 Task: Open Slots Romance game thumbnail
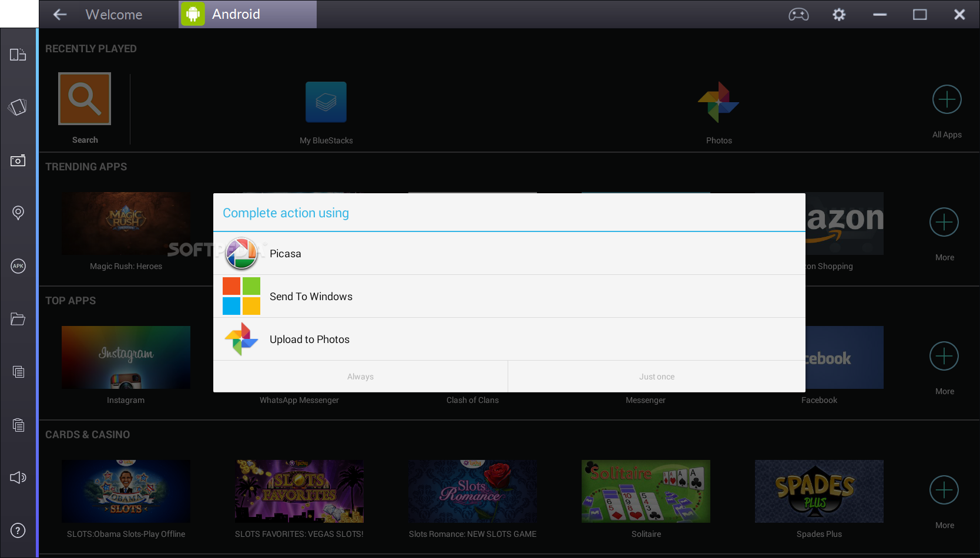click(x=472, y=491)
